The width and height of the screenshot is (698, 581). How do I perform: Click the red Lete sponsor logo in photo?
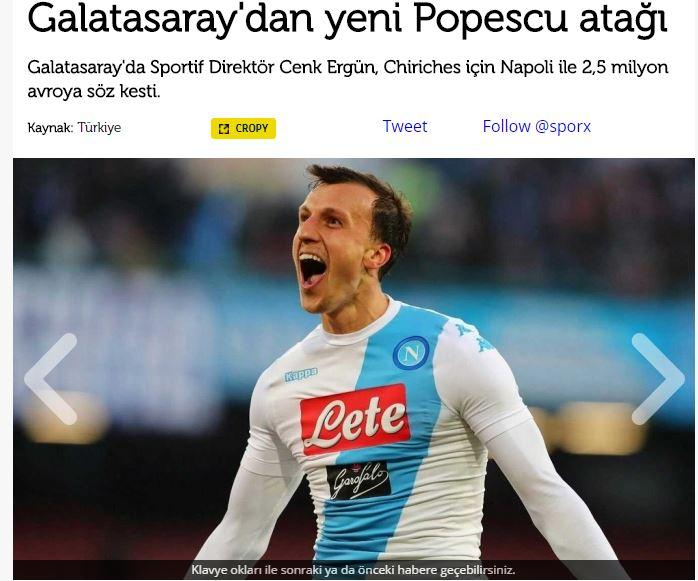[355, 419]
